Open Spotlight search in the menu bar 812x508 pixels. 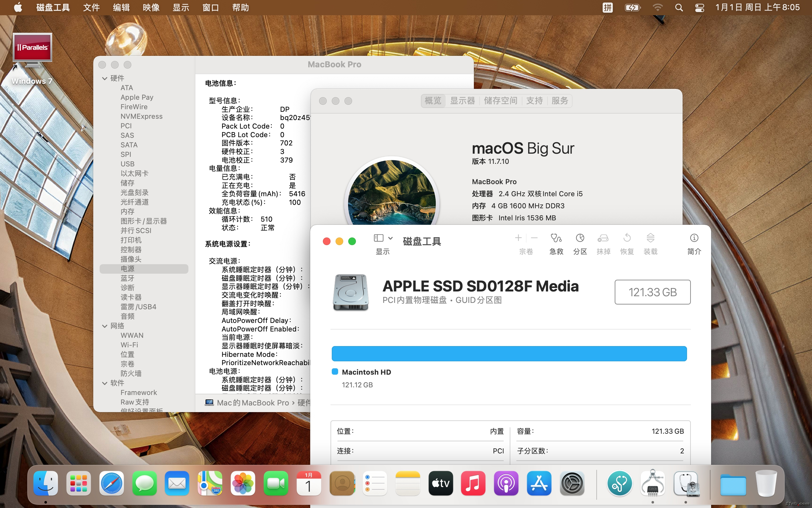[x=679, y=7]
